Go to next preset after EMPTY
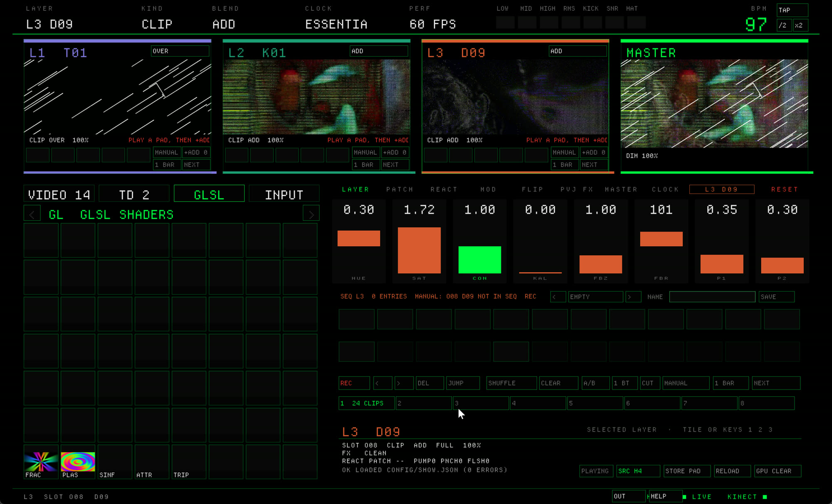The image size is (832, 504). (x=633, y=297)
